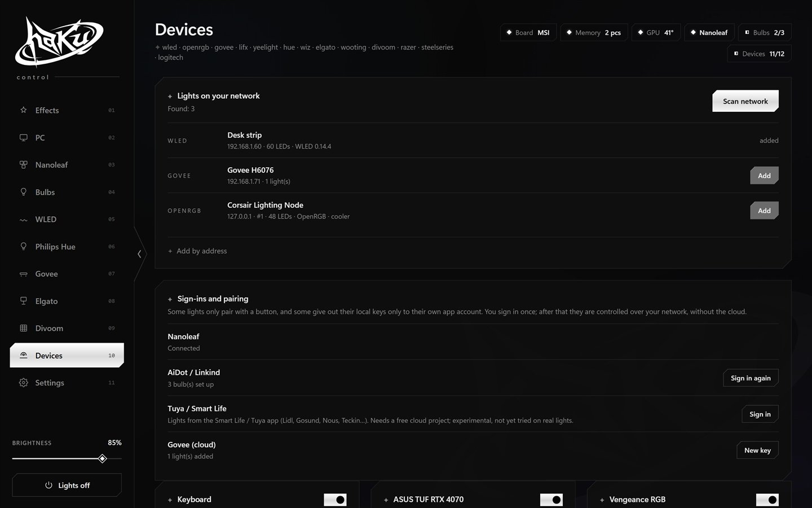Select the Desk strip WLED row title
Viewport: 812px width, 508px height.
click(x=245, y=135)
